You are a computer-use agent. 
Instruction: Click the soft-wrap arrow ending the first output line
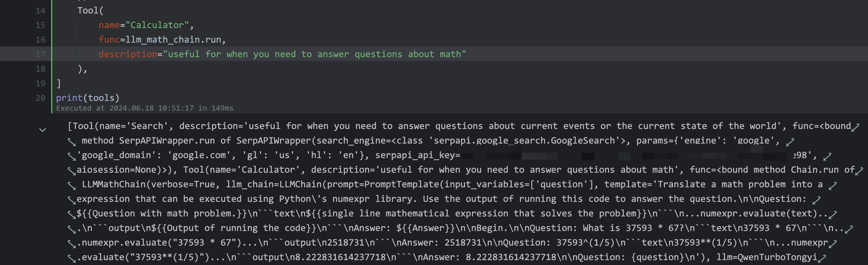(855, 127)
